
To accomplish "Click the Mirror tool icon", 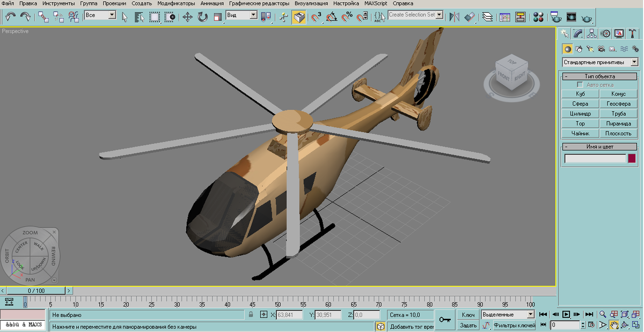I will point(455,17).
